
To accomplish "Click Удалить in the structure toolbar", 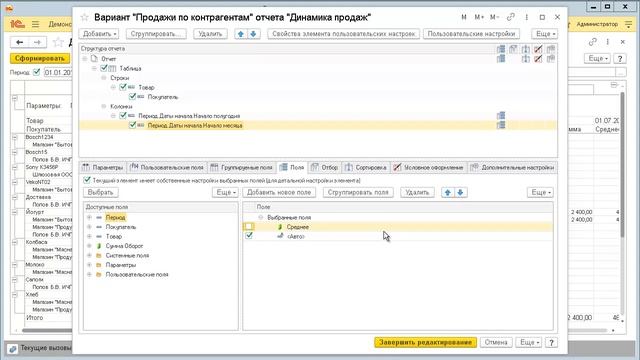I will [x=210, y=34].
